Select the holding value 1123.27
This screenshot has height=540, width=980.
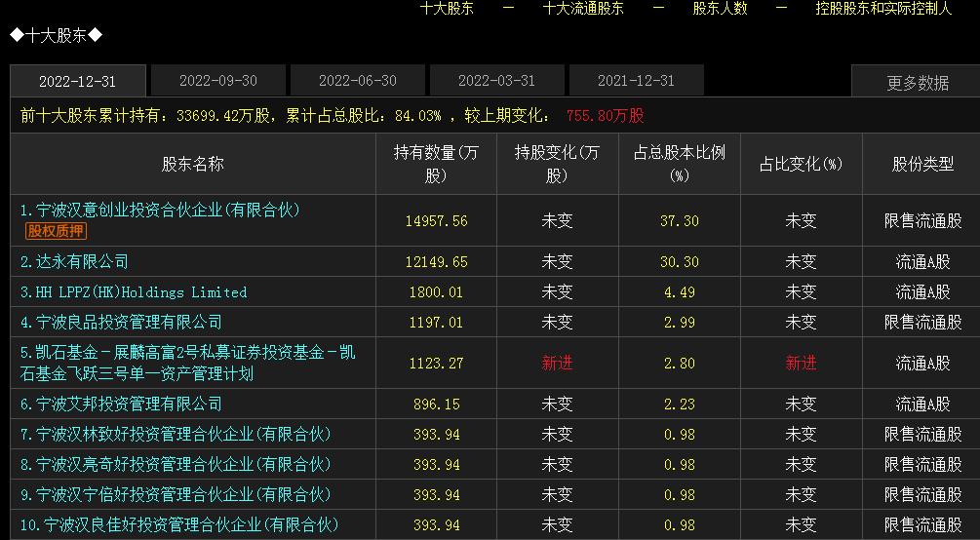[436, 364]
